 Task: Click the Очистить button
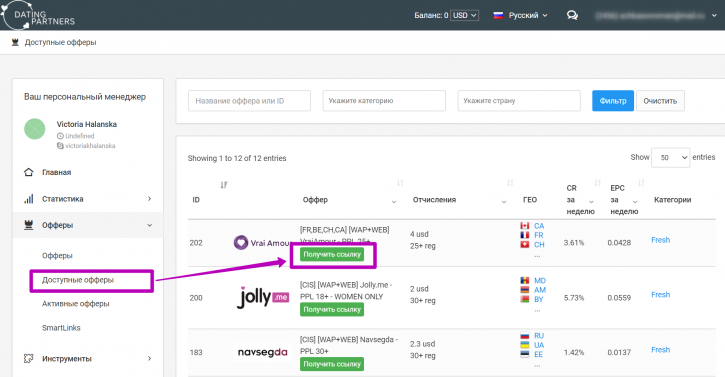click(x=660, y=101)
